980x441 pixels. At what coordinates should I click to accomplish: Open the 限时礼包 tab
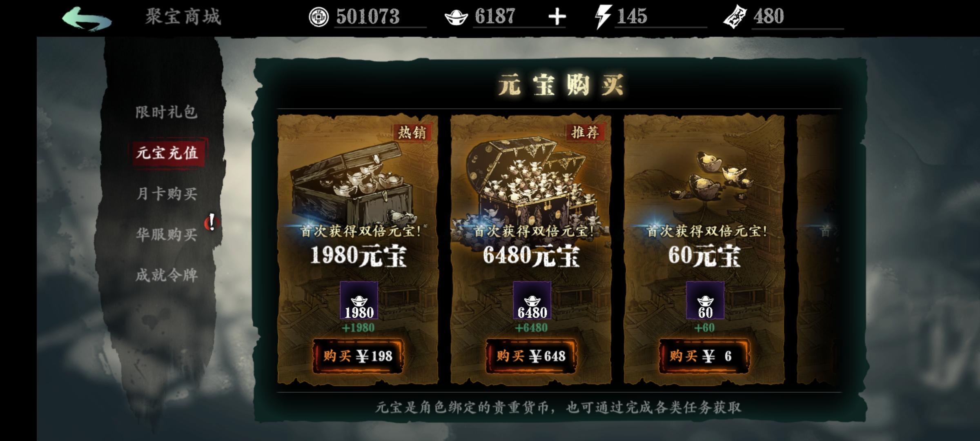(x=167, y=112)
